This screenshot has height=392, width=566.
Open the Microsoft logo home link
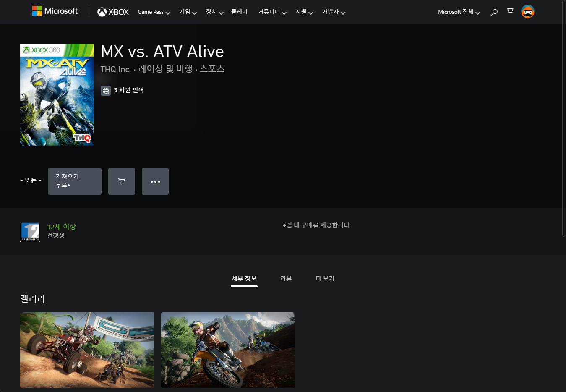55,11
